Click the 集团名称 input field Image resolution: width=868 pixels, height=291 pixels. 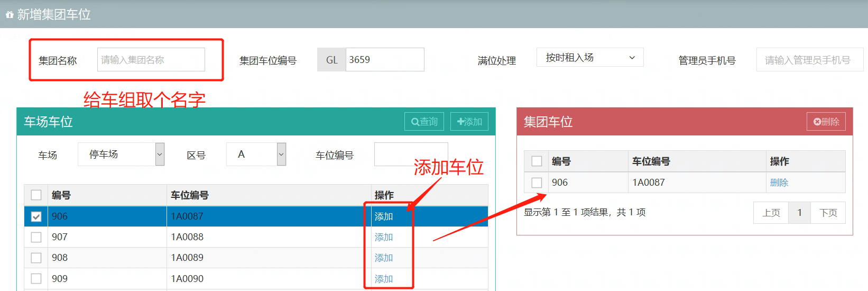coord(151,60)
